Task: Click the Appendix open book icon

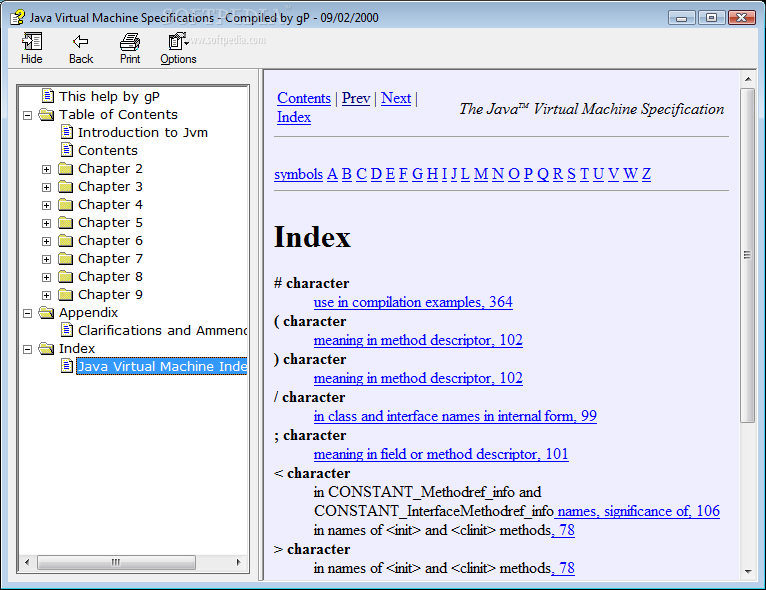Action: point(46,313)
